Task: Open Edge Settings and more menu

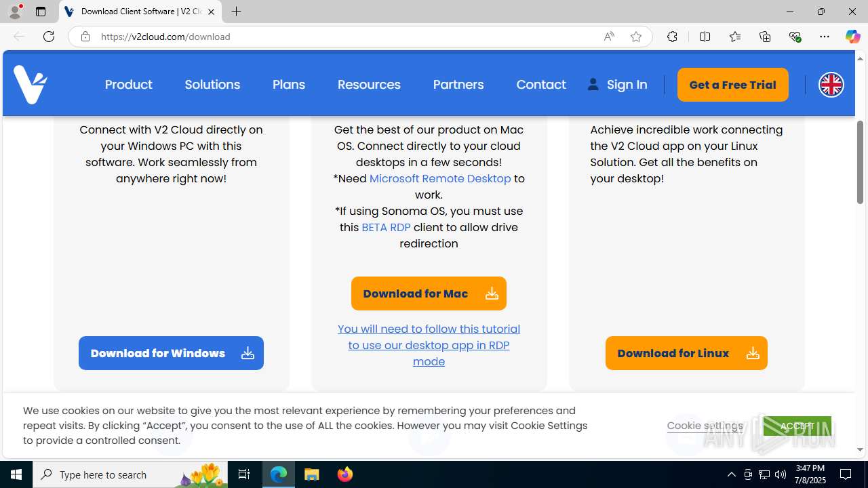Action: pyautogui.click(x=825, y=37)
